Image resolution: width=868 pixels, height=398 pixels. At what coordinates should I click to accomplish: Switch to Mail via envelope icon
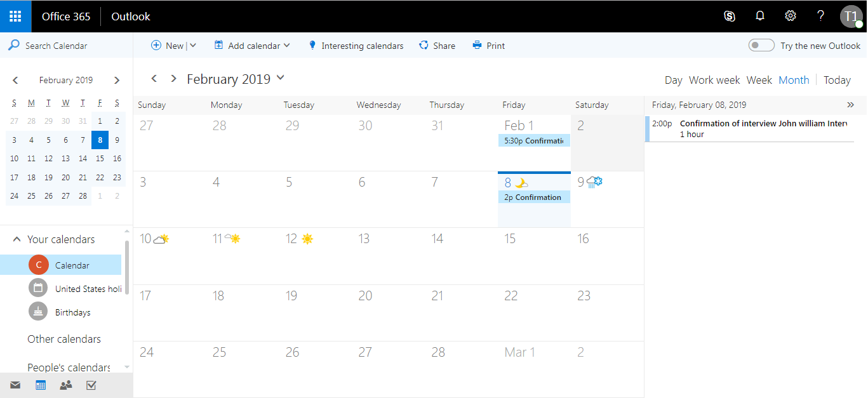pos(15,385)
